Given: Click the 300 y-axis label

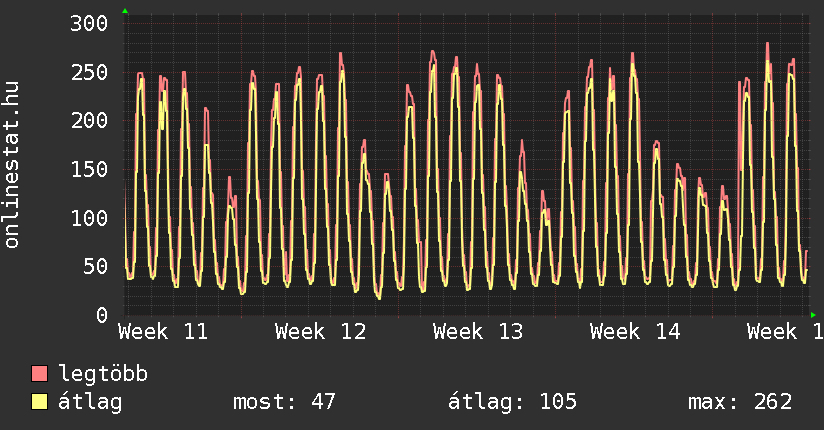Looking at the screenshot, I should pyautogui.click(x=88, y=24).
